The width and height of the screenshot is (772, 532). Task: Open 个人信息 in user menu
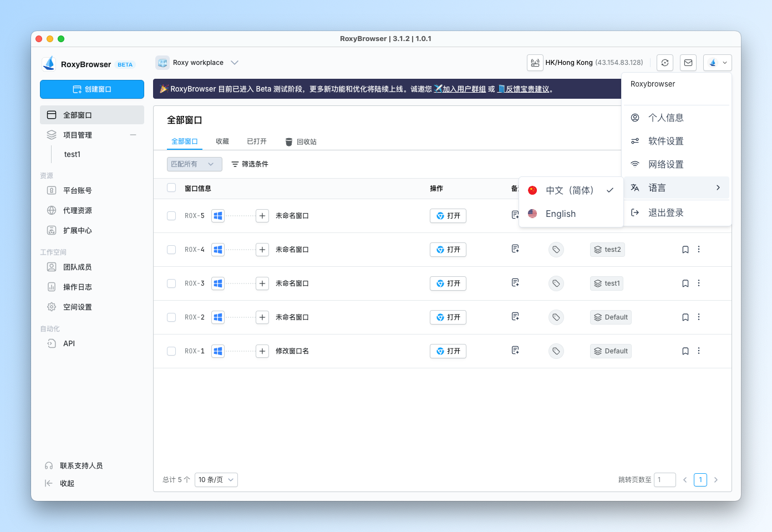tap(677, 118)
